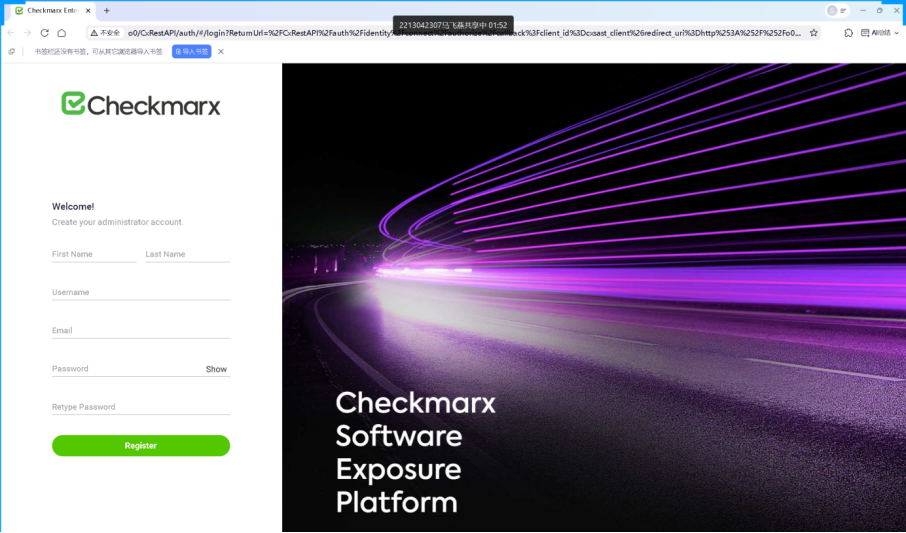Click the browser forward arrow
The width and height of the screenshot is (906, 533).
pyautogui.click(x=27, y=33)
